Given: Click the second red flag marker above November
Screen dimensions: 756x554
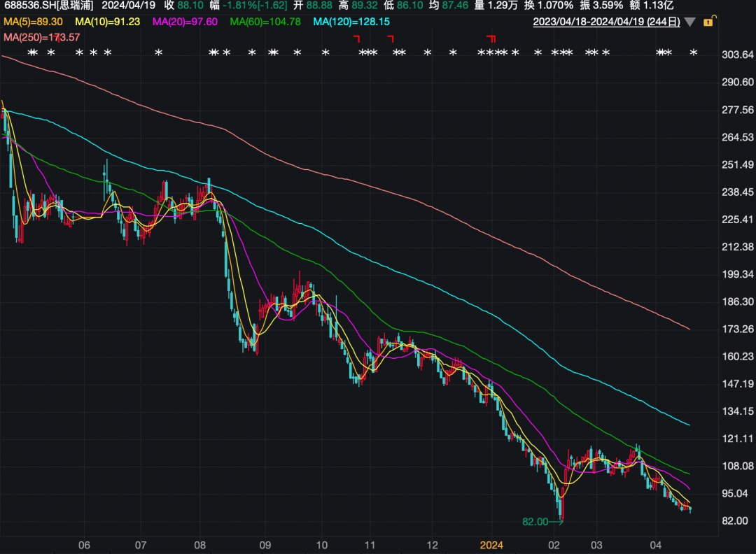Looking at the screenshot, I should tap(390, 38).
